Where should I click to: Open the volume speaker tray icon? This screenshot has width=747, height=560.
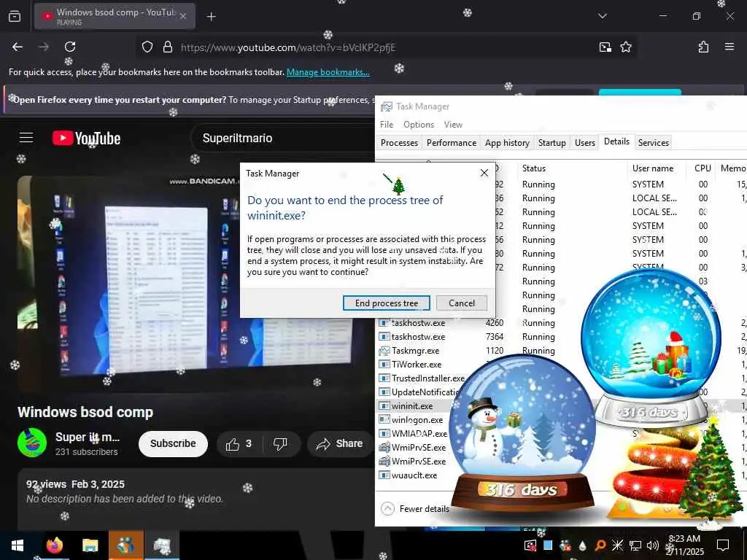pyautogui.click(x=652, y=545)
